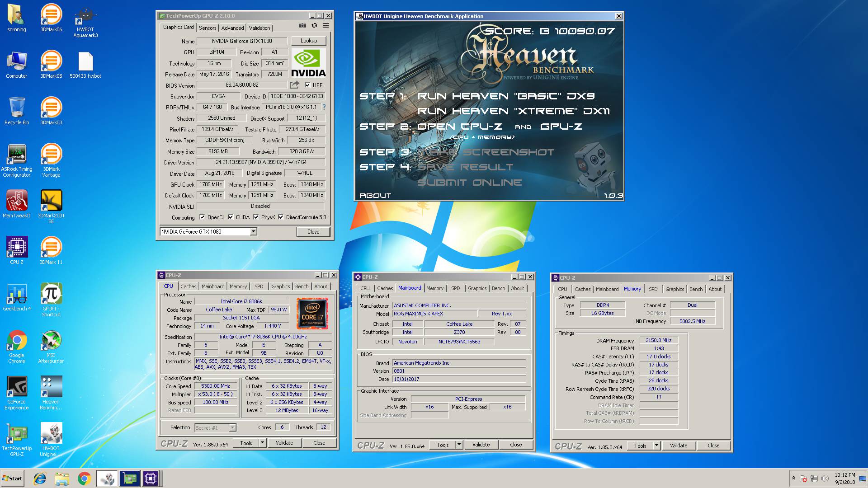The height and width of the screenshot is (488, 868).
Task: Click About in Heaven Benchmark app
Action: 375,196
